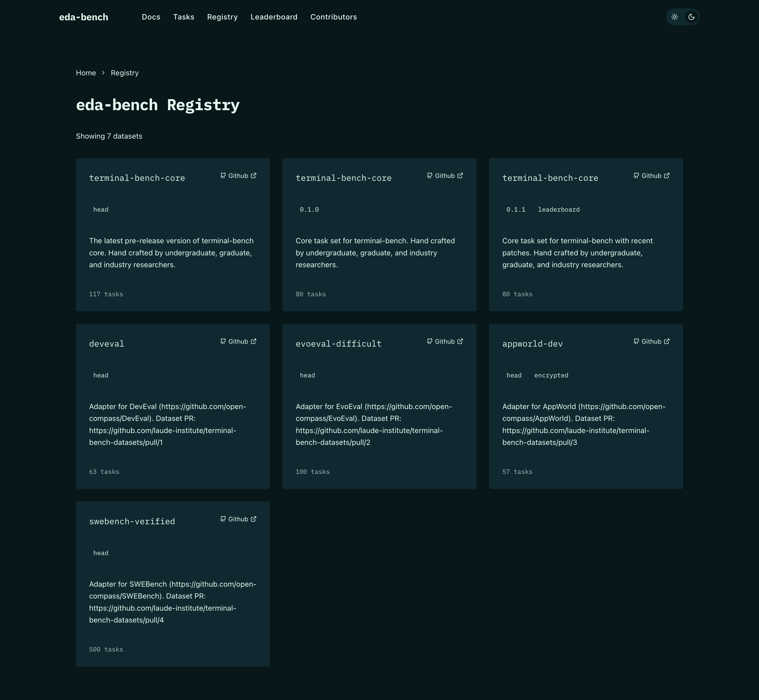This screenshot has height=700, width=759.
Task: Open the swebench-verified dataset card title
Action: coord(132,522)
